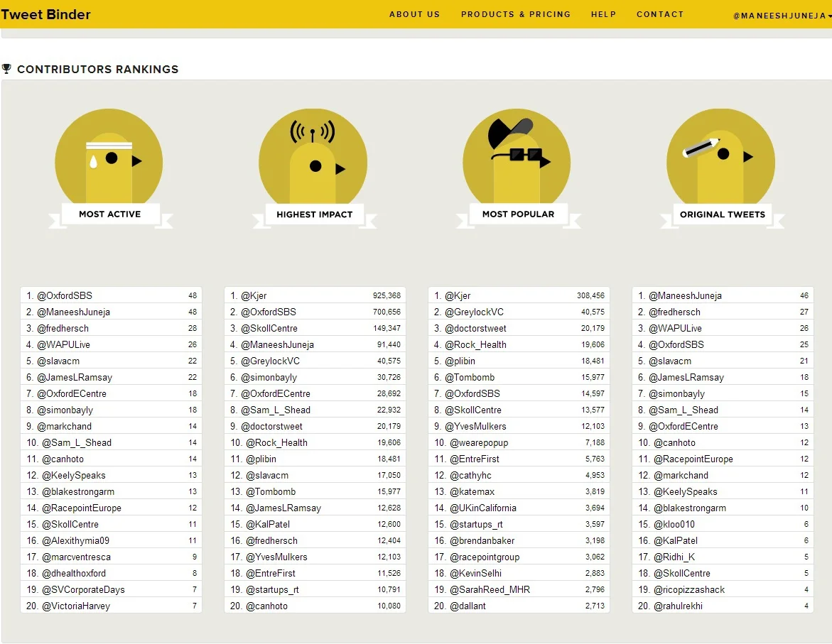This screenshot has width=832, height=644.
Task: Click the Original Tweets ribbon label
Action: click(x=722, y=214)
